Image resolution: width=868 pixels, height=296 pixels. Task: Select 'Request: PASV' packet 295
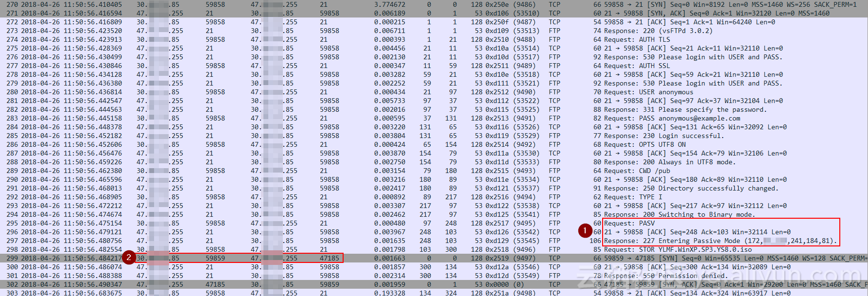[x=434, y=223]
